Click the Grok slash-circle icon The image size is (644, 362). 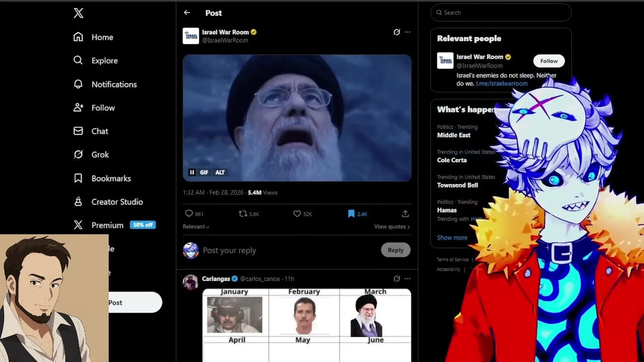(78, 154)
